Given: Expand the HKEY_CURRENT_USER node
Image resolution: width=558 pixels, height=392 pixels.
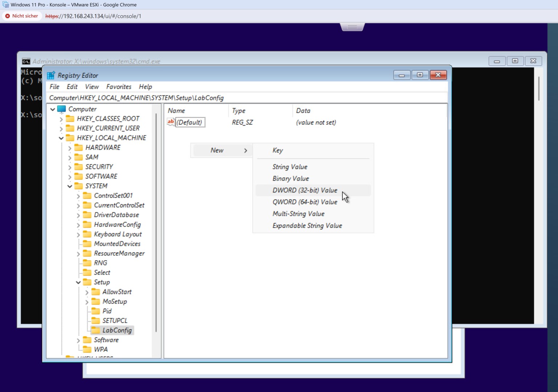Looking at the screenshot, I should pos(61,128).
